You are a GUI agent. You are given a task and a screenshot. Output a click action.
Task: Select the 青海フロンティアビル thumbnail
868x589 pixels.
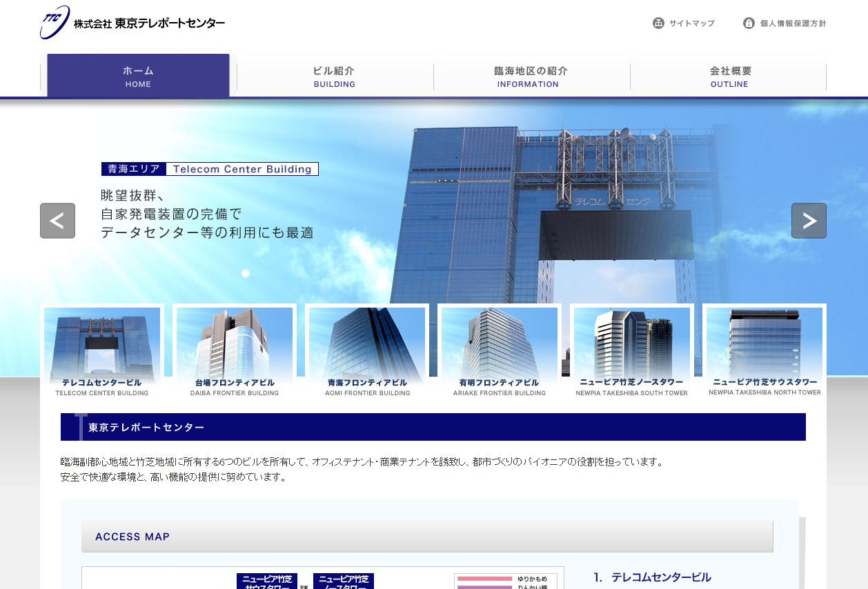click(x=367, y=352)
